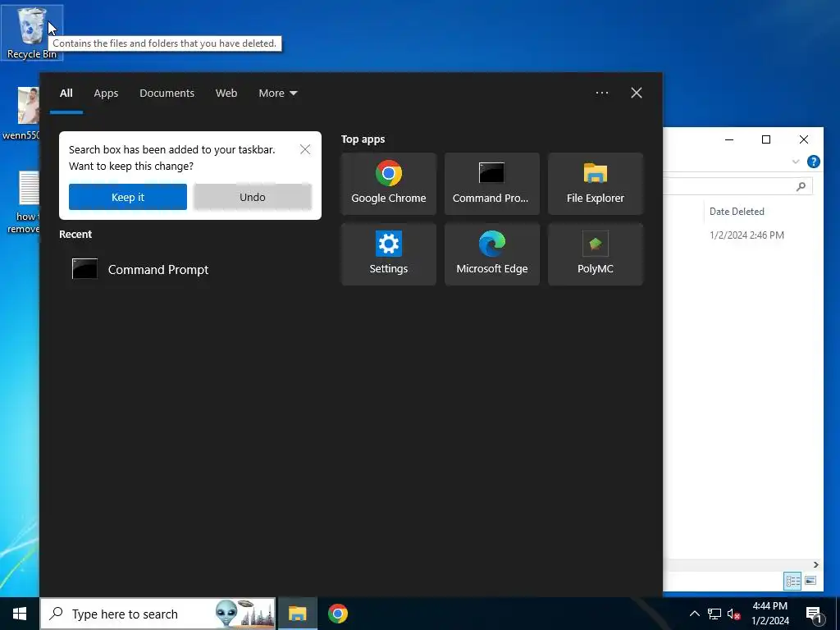
Task: Launch Microsoft Edge from Top apps
Action: (492, 254)
